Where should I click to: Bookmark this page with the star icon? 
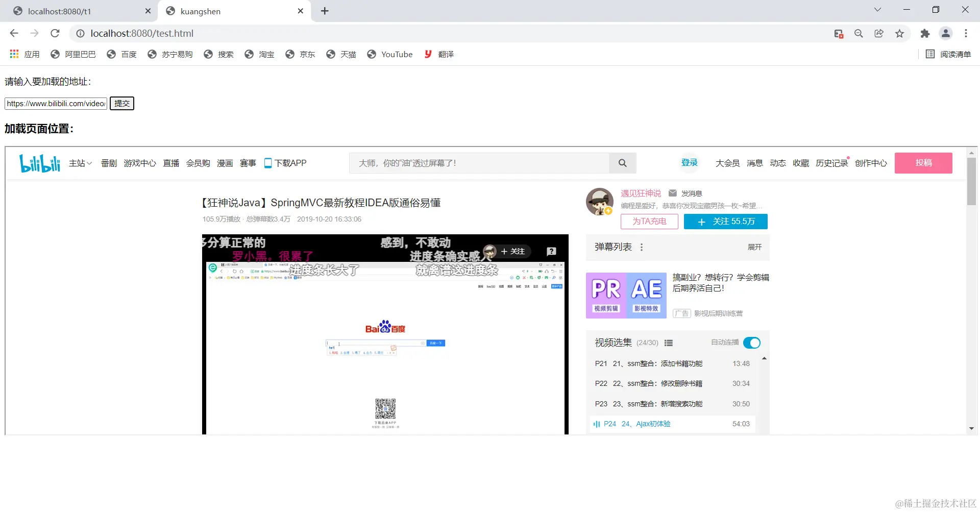899,34
